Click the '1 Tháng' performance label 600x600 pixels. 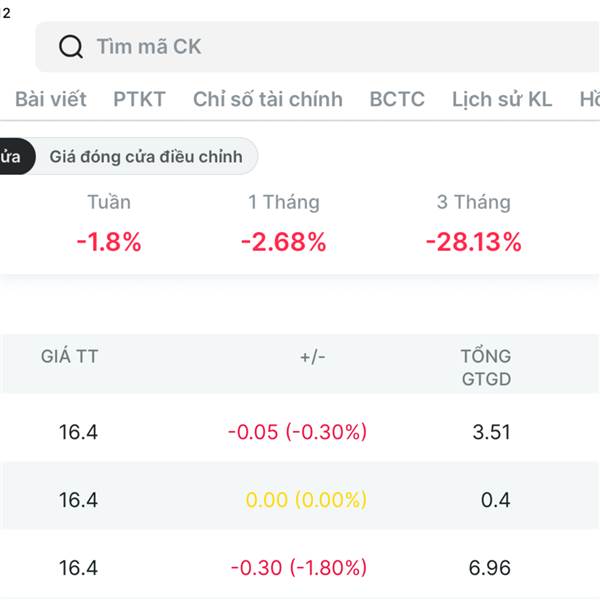pos(284,202)
